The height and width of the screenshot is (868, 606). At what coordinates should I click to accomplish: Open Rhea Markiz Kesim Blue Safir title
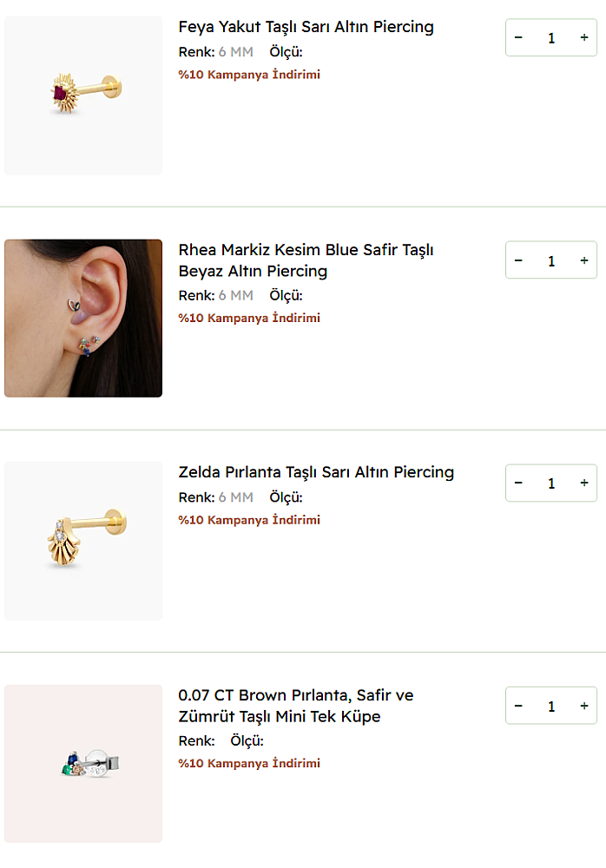click(306, 260)
